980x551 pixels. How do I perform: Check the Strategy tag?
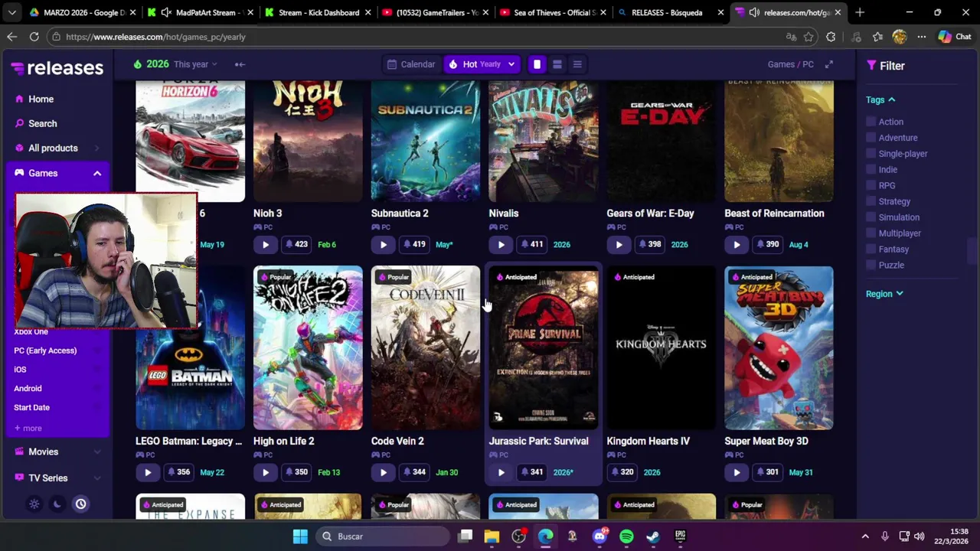pyautogui.click(x=871, y=201)
